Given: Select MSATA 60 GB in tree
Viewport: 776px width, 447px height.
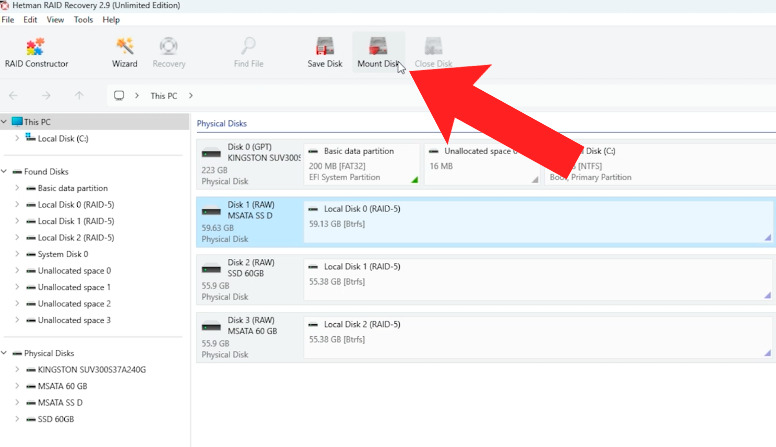Looking at the screenshot, I should point(62,386).
